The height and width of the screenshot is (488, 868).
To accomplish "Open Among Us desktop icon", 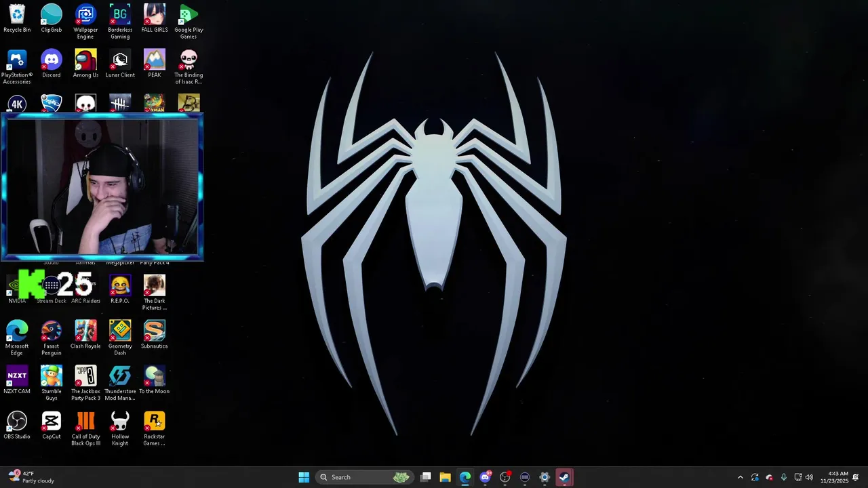I will click(85, 64).
